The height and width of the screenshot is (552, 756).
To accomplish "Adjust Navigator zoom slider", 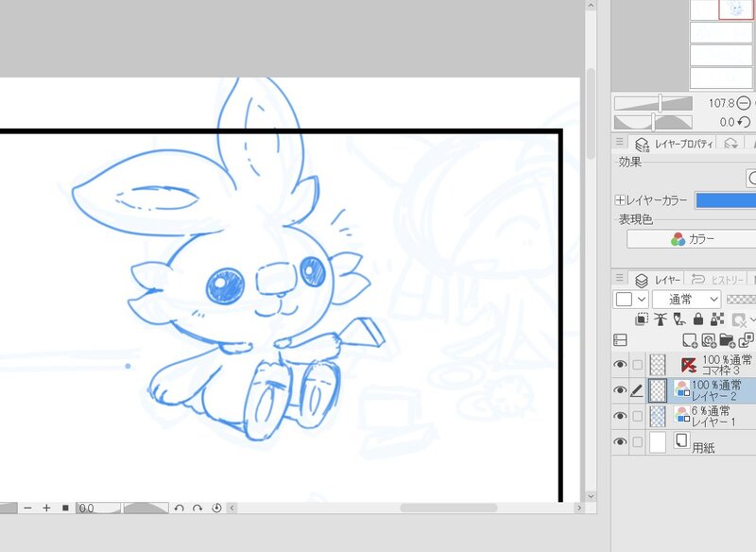I will tap(653, 103).
